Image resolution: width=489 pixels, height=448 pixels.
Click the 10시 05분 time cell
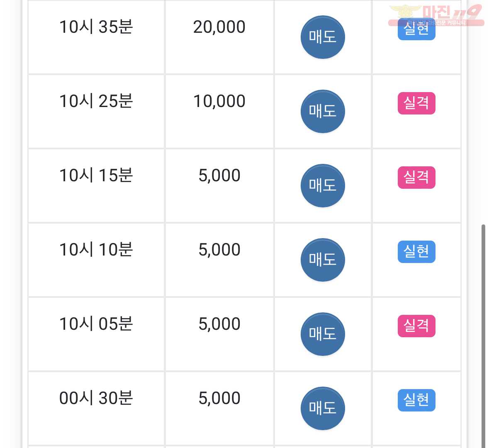point(96,334)
